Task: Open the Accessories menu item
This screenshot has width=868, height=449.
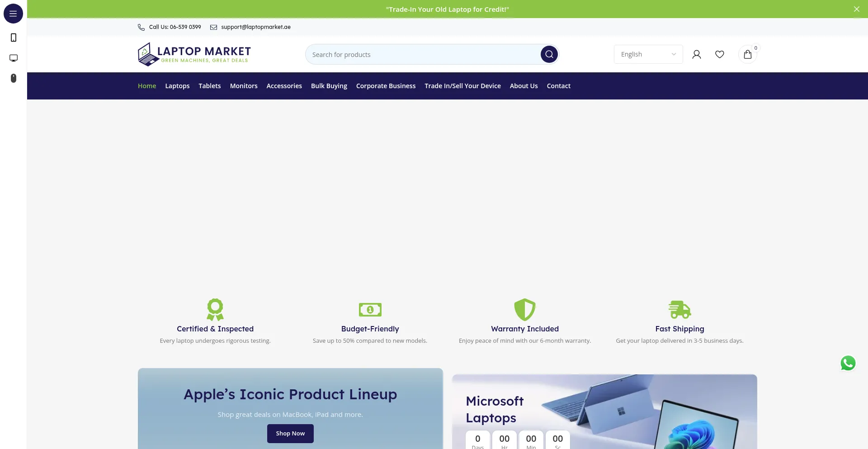Action: 284,86
